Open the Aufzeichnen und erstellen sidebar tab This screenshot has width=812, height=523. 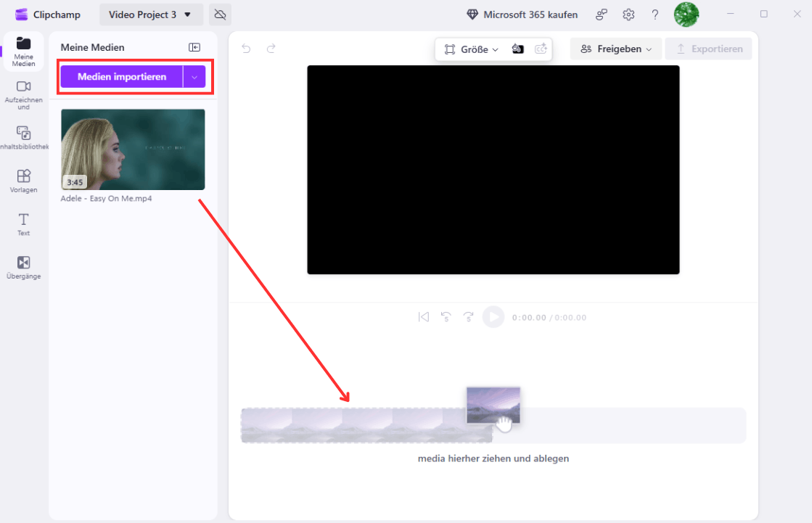click(23, 95)
